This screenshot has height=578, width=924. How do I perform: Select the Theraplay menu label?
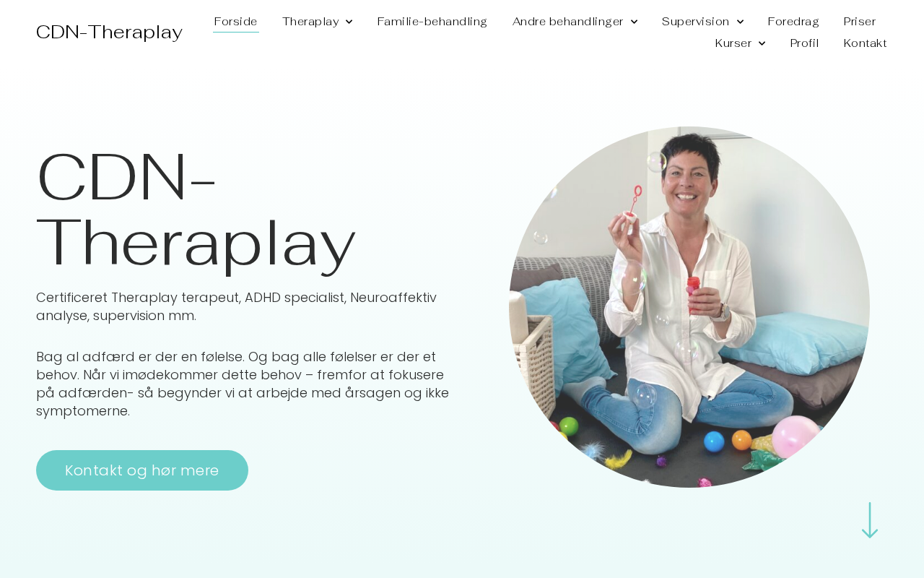click(310, 22)
